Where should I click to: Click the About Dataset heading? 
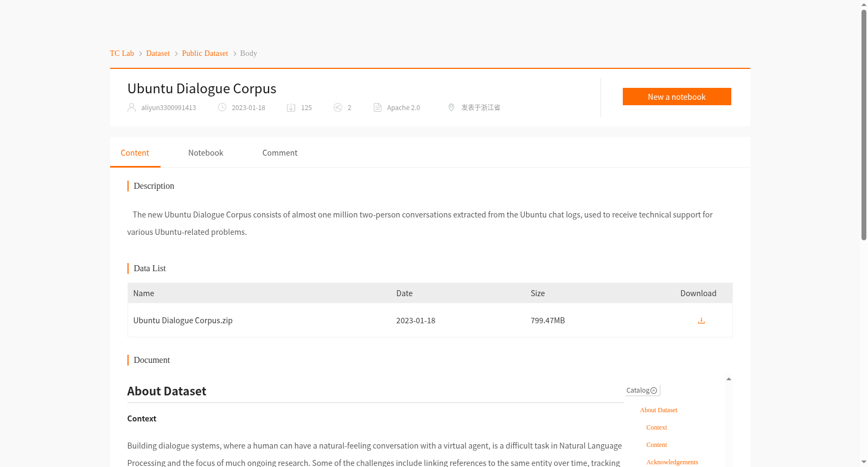click(x=167, y=392)
